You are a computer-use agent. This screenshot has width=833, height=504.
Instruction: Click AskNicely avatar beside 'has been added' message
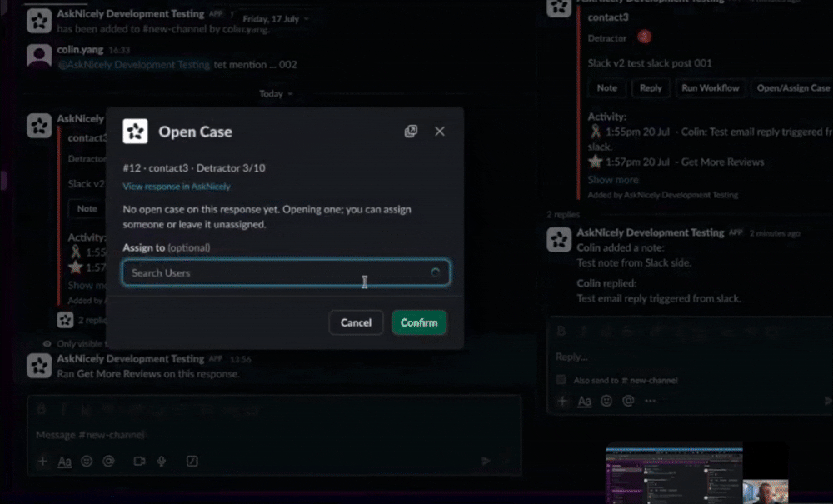pos(39,21)
